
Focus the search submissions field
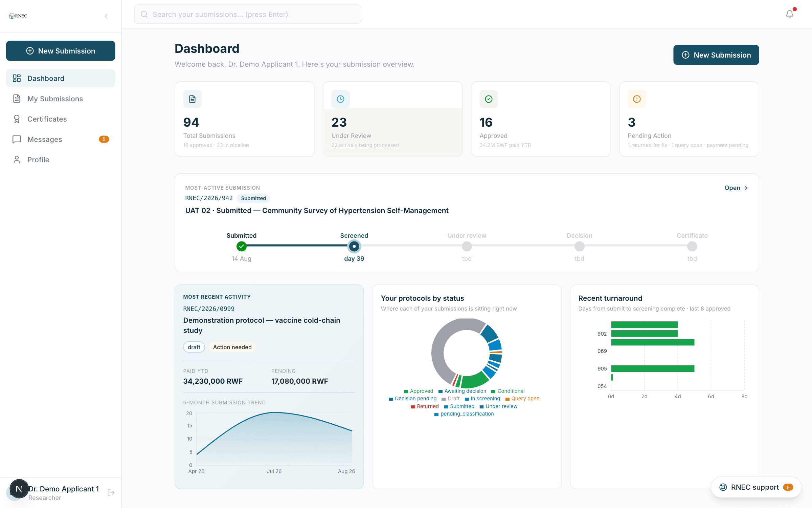tap(248, 14)
